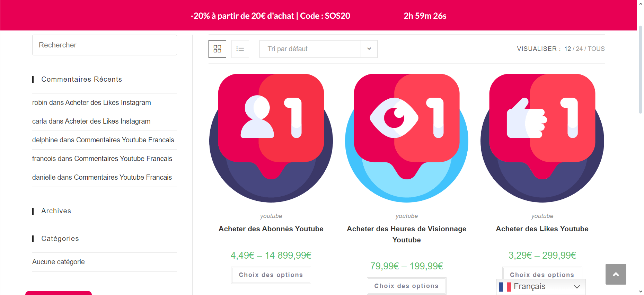This screenshot has height=295, width=644.
Task: Open the Acheter des Likes Youtube title
Action: pos(542,229)
